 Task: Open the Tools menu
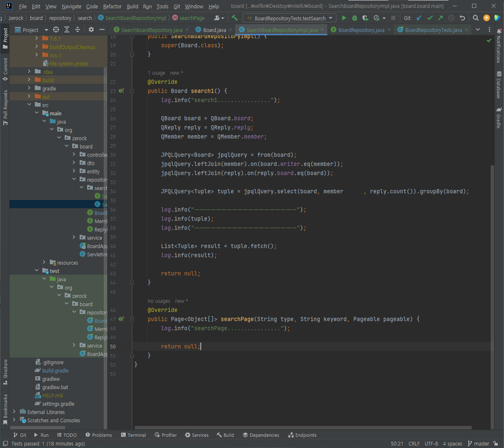point(163,6)
